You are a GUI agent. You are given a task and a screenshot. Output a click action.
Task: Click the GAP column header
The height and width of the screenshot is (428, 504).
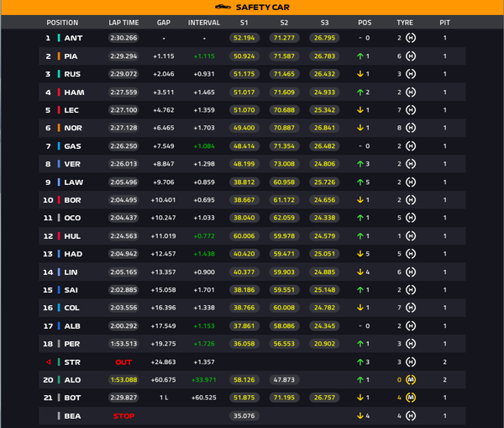[164, 23]
